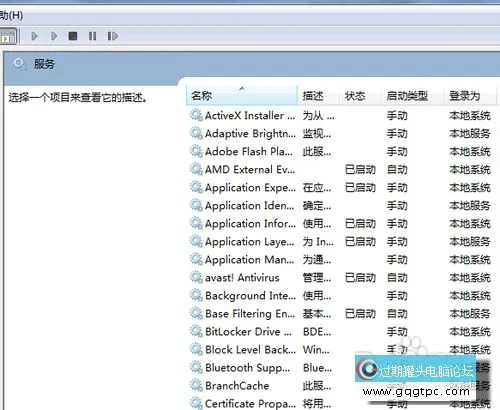Select the AMD External Events service name
Screen dimensions: 500x410
250,169
